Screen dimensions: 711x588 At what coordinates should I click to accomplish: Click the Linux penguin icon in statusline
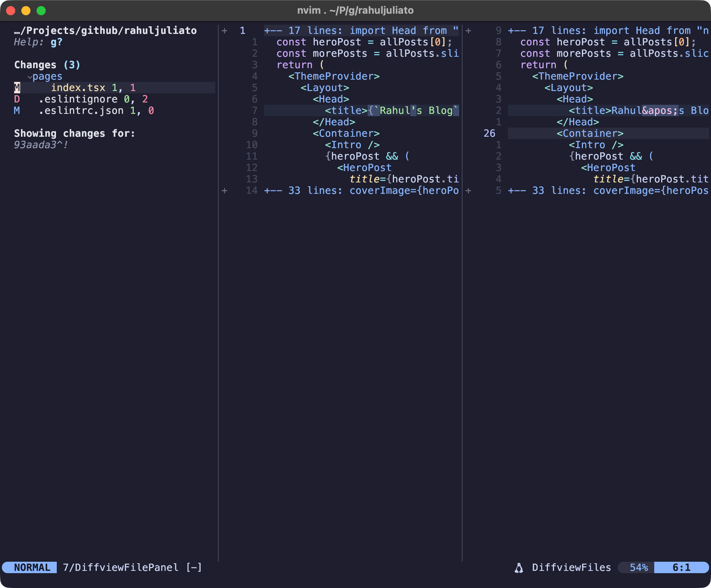coord(519,568)
